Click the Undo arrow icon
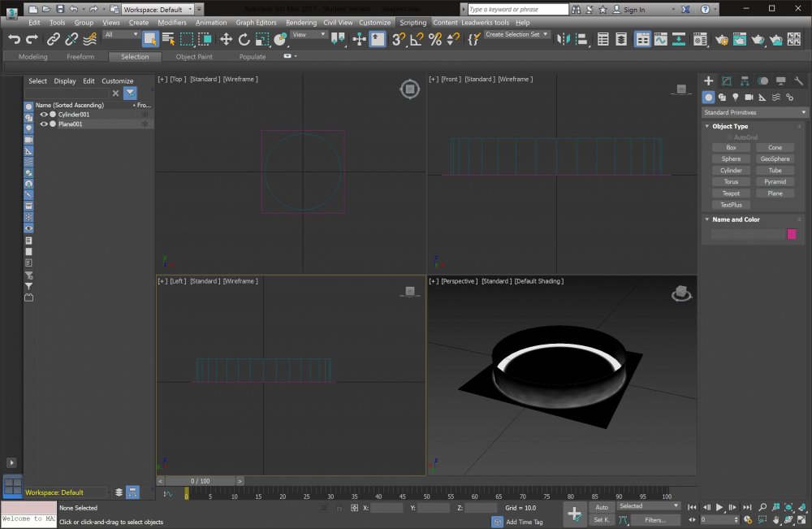812x529 pixels. pos(14,39)
